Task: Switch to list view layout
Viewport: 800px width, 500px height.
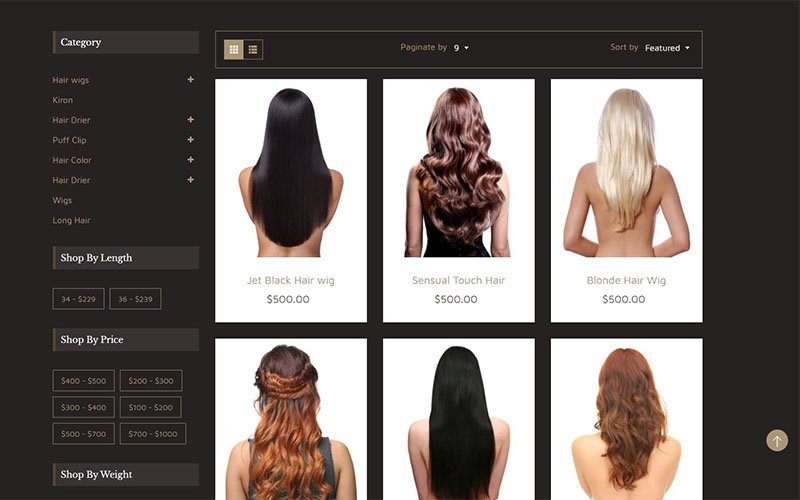Action: tap(253, 49)
